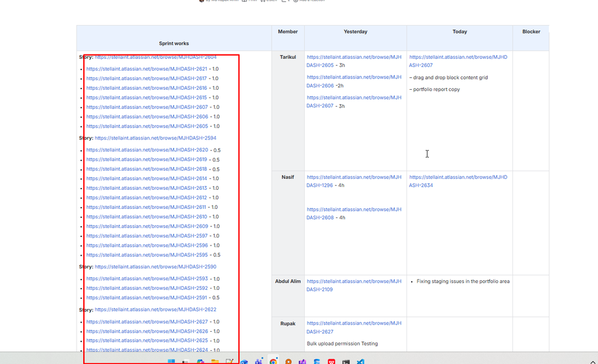Launch Visual Studio Code from taskbar
Screen dimensions: 598x364
coord(360,362)
